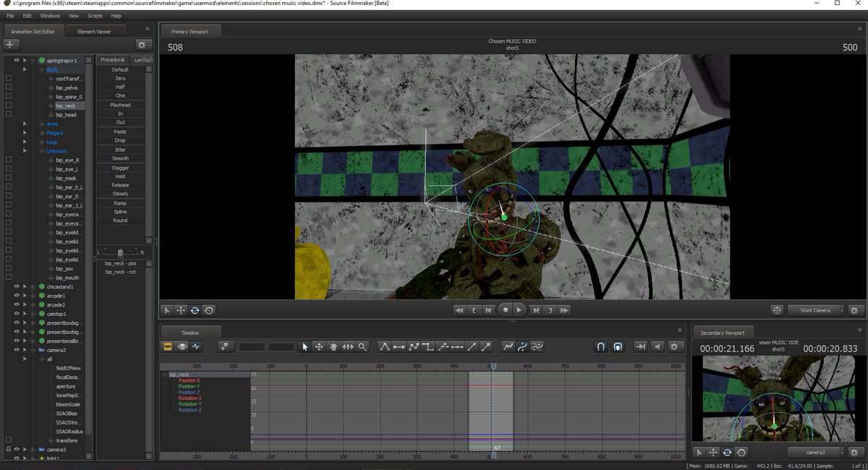Check the box beside bip_head
This screenshot has height=470, width=868.
[9, 115]
